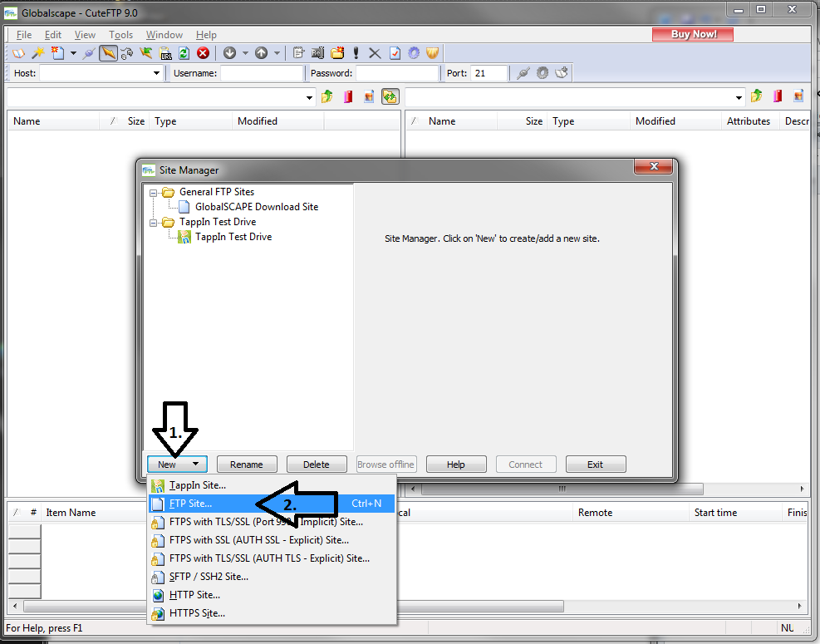Open the Host dropdown list
Viewport: 820px width, 644px height.
pos(156,73)
